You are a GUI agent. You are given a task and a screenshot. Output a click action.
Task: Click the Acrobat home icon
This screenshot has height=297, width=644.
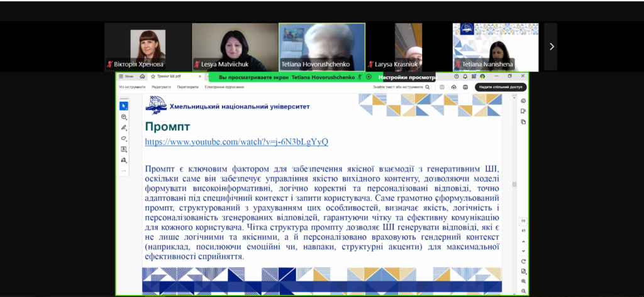click(142, 77)
